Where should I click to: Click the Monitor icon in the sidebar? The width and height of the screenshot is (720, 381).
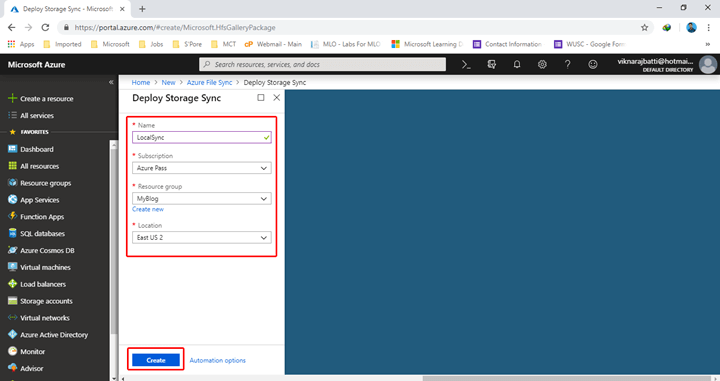12,351
